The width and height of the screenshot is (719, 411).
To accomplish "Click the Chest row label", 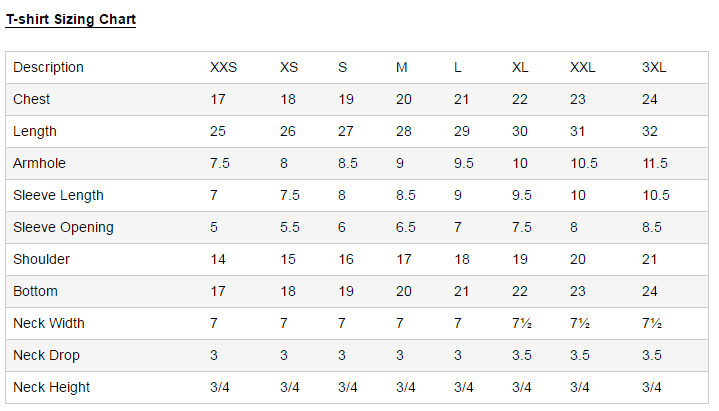I will click(x=31, y=99).
